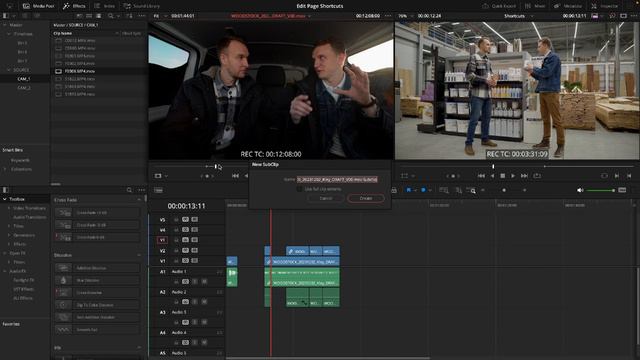Click the timeline zoom search icon

[x=472, y=191]
